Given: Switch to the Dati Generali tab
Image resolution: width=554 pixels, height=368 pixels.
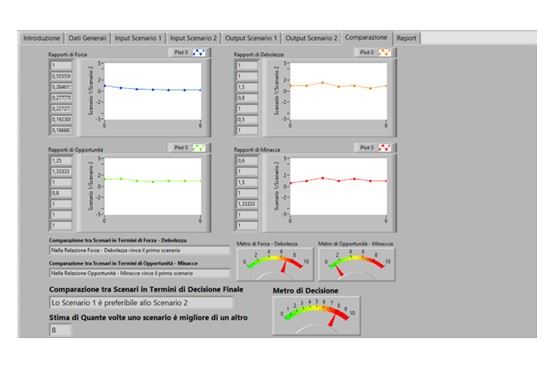Looking at the screenshot, I should pos(87,38).
